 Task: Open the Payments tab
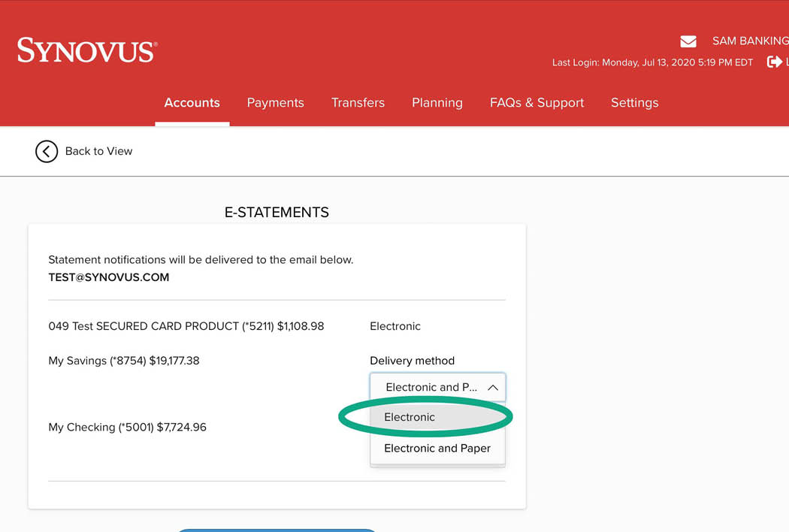[x=275, y=103]
